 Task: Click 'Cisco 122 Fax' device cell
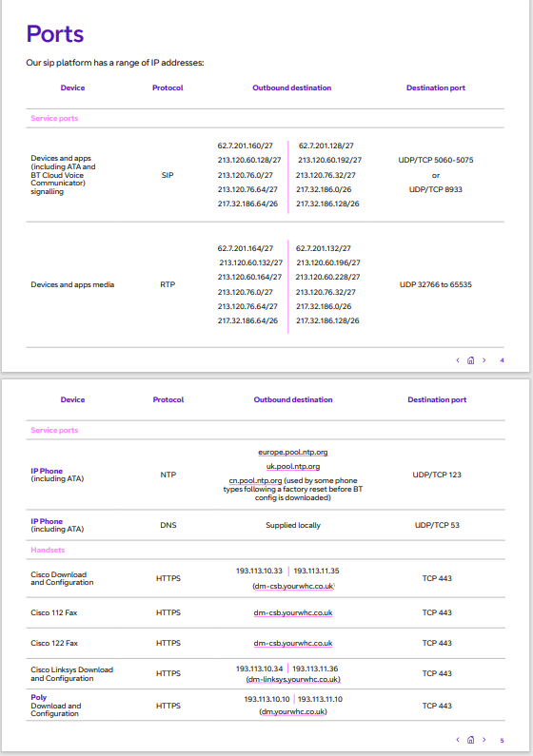(54, 643)
